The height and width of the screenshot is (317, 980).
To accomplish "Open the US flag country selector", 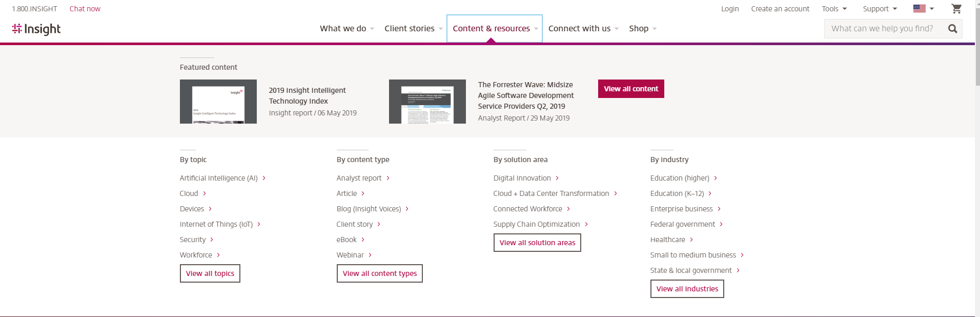I will click(923, 9).
